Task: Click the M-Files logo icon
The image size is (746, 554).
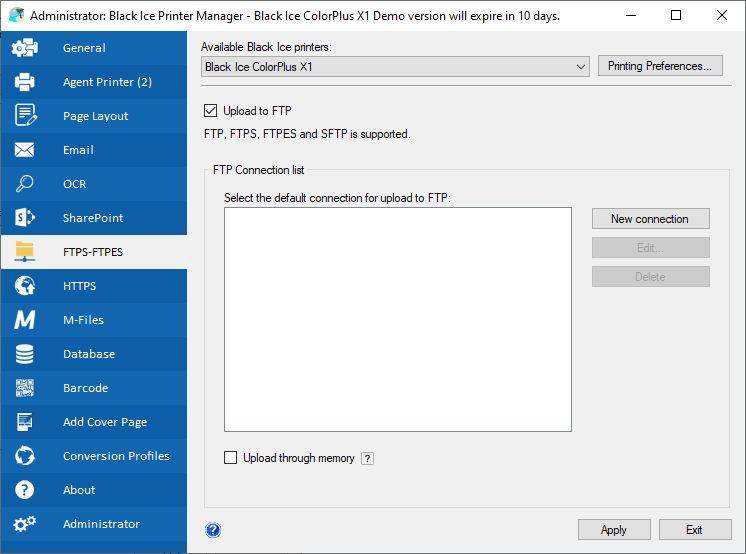Action: pyautogui.click(x=25, y=320)
